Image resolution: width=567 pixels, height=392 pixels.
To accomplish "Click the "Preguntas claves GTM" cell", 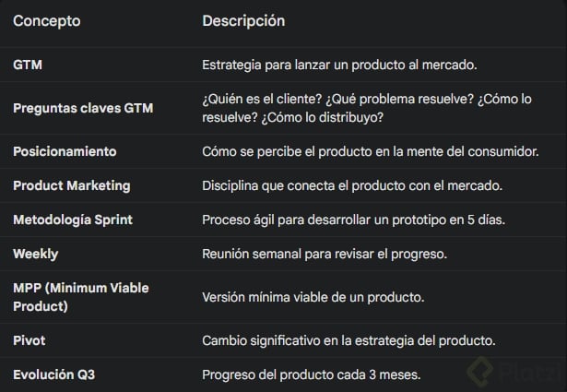I will click(x=83, y=108).
